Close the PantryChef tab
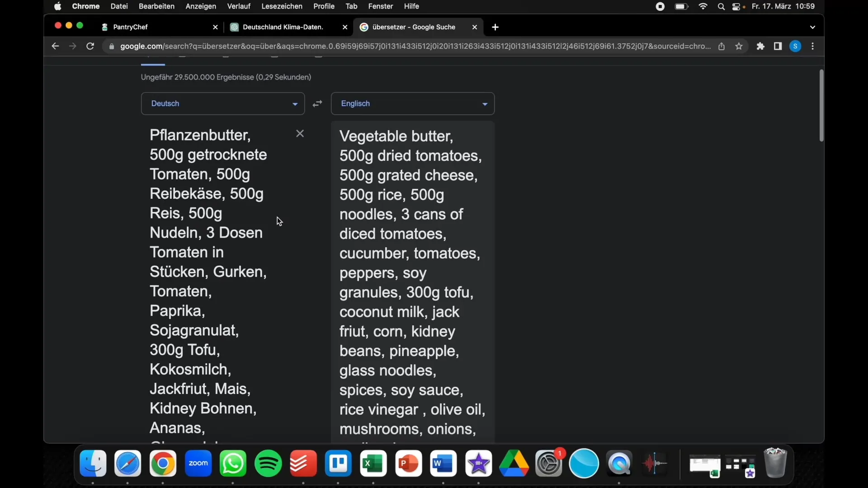The image size is (868, 488). (215, 27)
